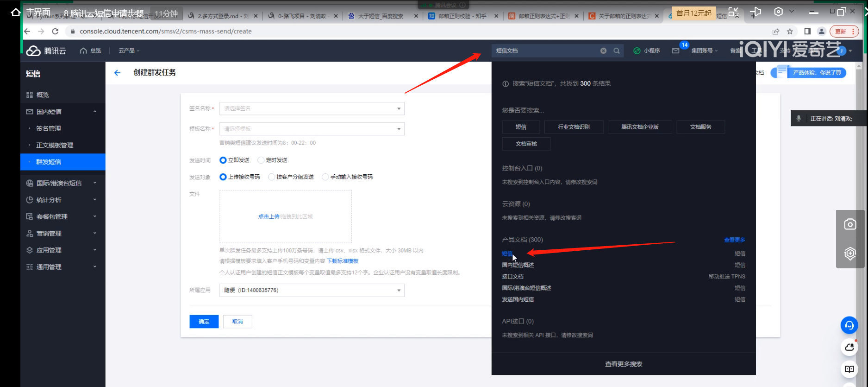Open the documentation book floating button
868x387 pixels.
click(849, 369)
